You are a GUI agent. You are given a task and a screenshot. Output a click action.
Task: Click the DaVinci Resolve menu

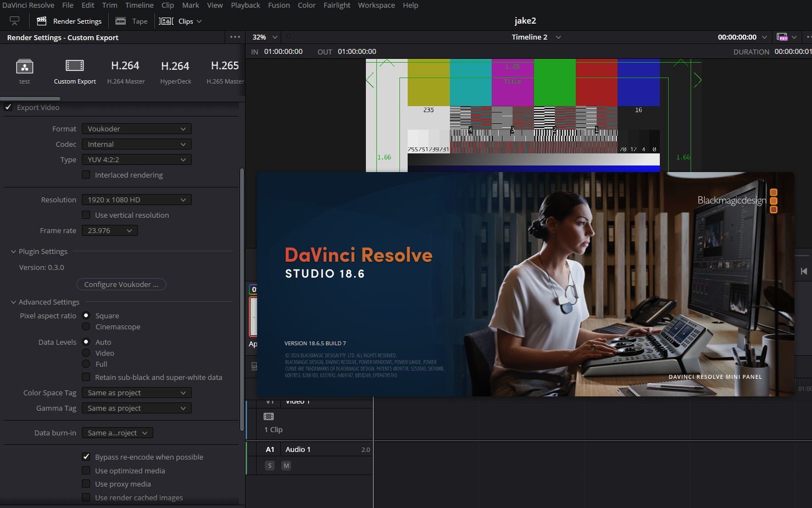click(x=28, y=5)
